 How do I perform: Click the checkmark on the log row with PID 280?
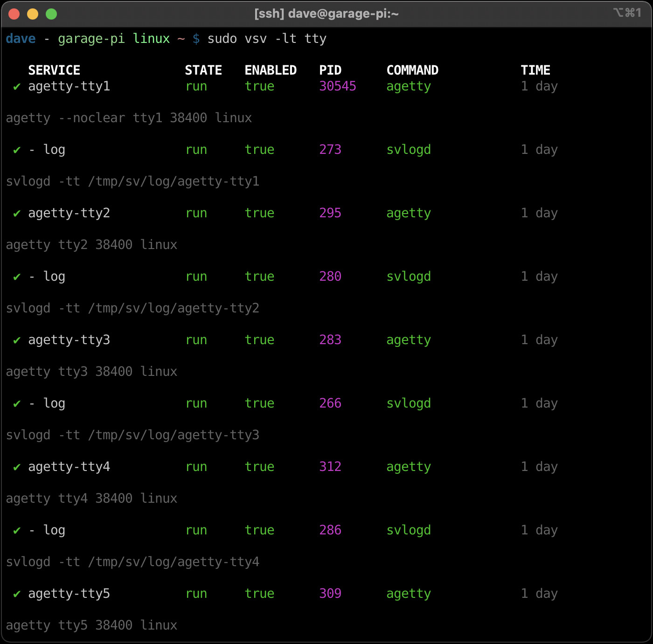[17, 277]
